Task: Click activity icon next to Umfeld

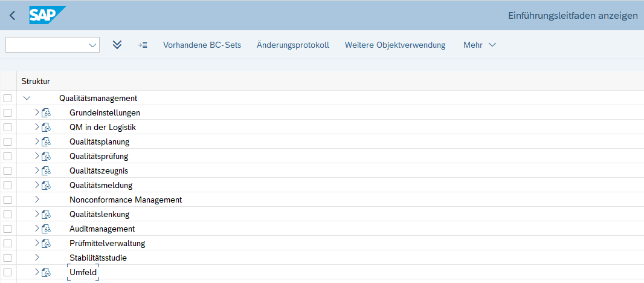Action: pos(47,272)
